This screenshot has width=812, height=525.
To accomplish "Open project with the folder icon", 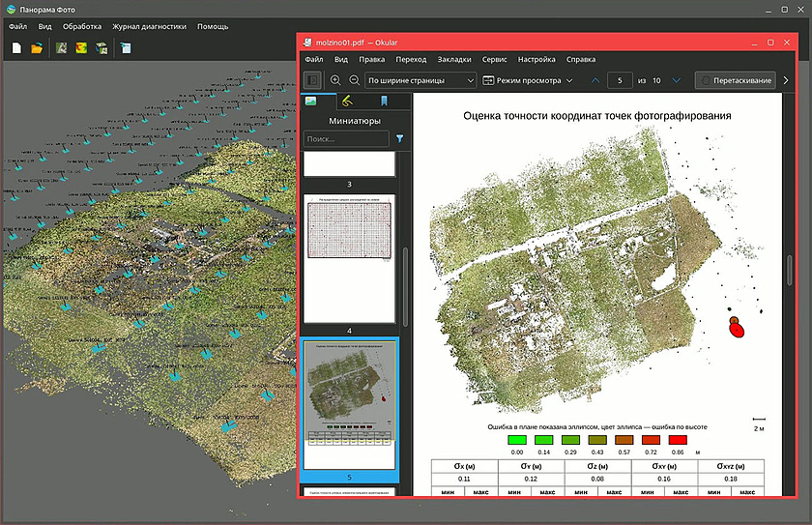I will [36, 47].
